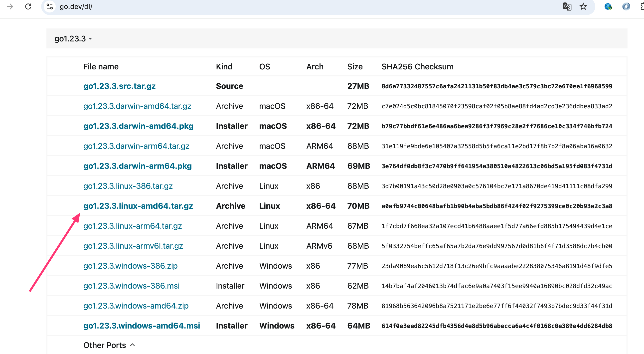Download go1.23.3.linux-armv6l.tar.gz
The image size is (644, 354).
[133, 246]
